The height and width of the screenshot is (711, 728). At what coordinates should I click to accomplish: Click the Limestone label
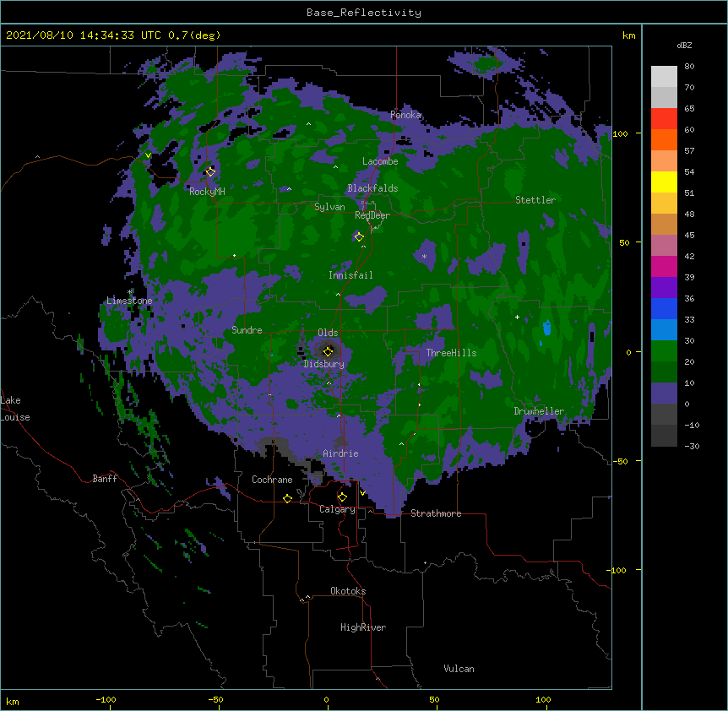click(x=129, y=301)
